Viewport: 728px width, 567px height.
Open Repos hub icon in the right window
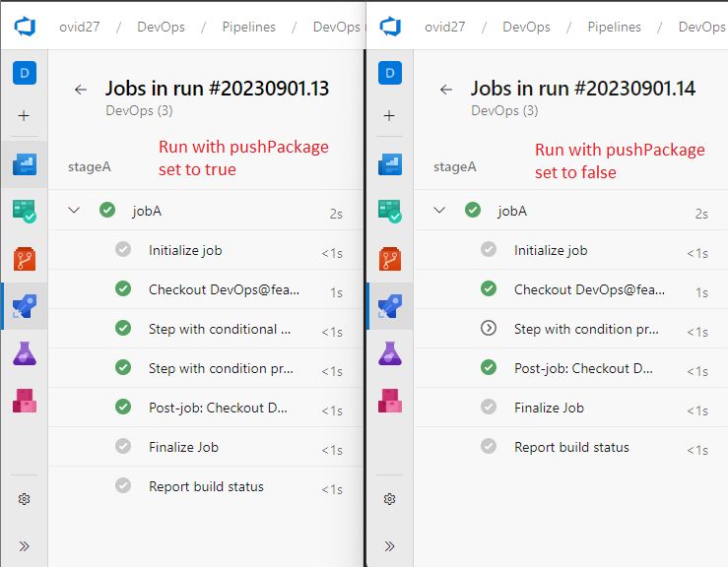click(390, 259)
